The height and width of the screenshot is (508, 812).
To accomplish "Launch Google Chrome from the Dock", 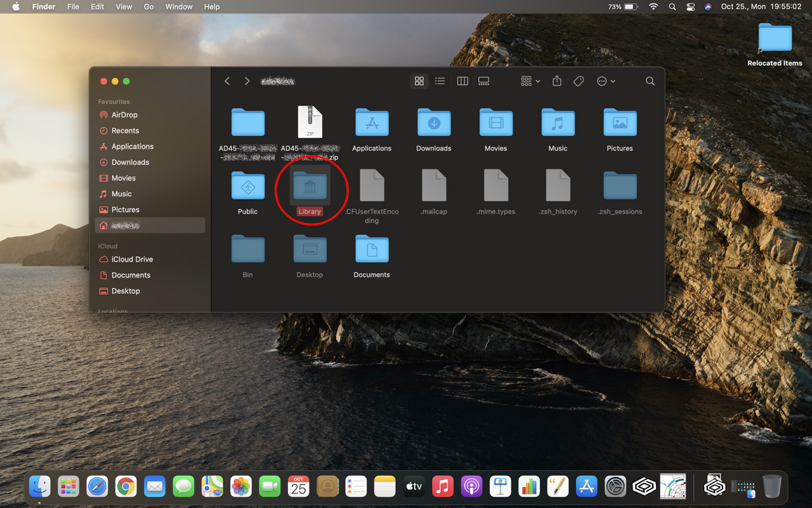I will 126,487.
